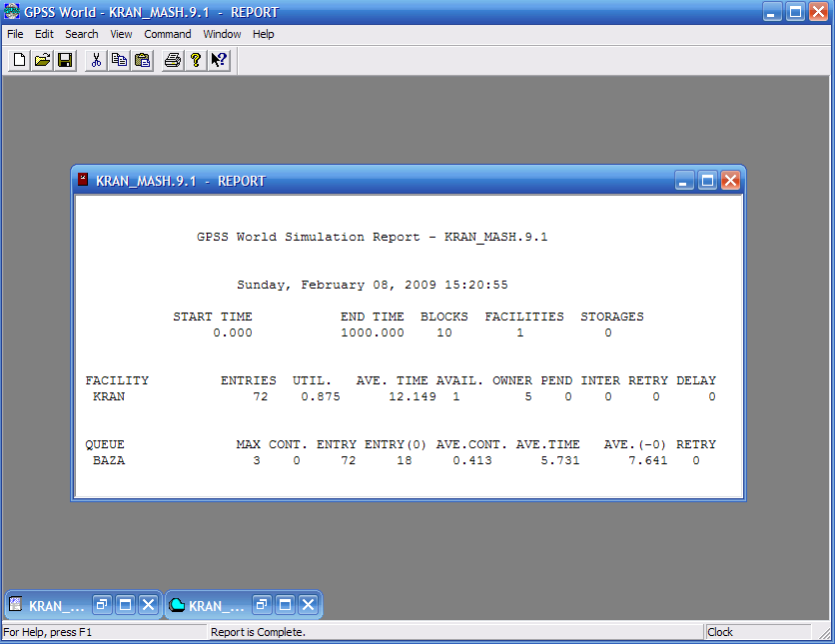The width and height of the screenshot is (835, 644).
Task: Click the main window resize grip corner
Action: click(824, 632)
